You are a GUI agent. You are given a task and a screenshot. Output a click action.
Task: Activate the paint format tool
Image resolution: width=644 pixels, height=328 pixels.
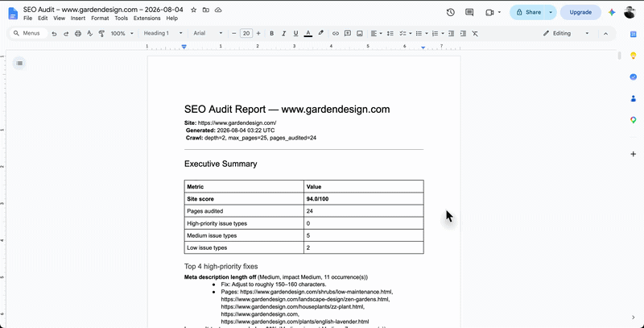tap(101, 34)
